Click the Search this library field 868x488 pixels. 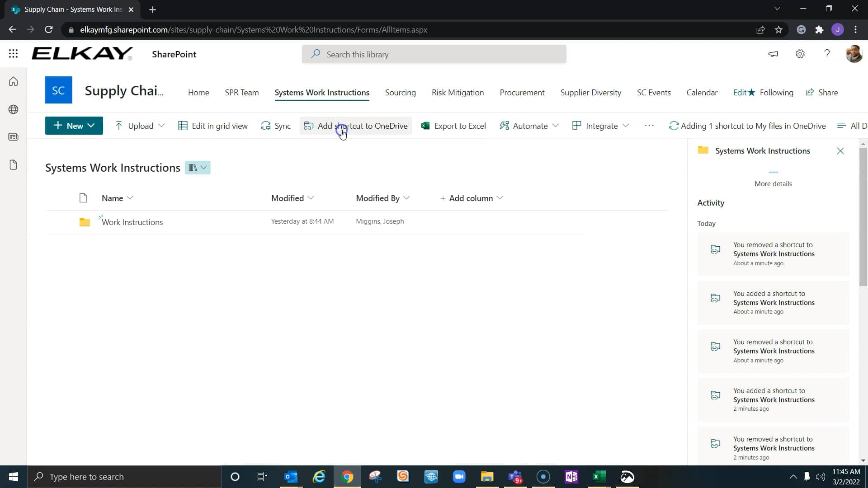tap(433, 54)
